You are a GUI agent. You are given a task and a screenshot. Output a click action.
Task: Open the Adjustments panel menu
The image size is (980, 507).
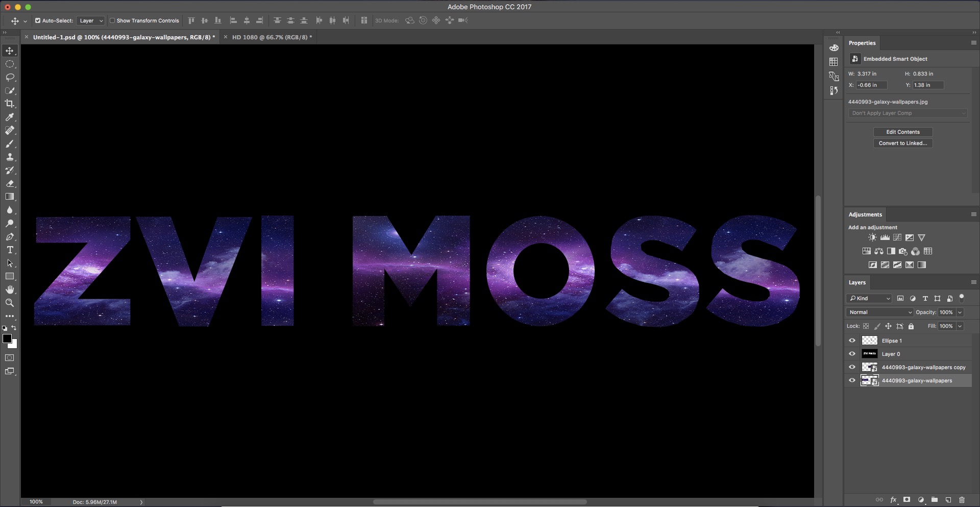point(973,214)
